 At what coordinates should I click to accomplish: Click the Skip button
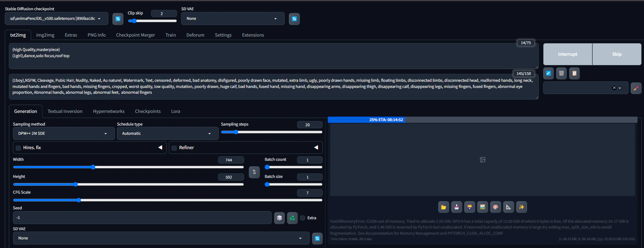[x=617, y=54]
